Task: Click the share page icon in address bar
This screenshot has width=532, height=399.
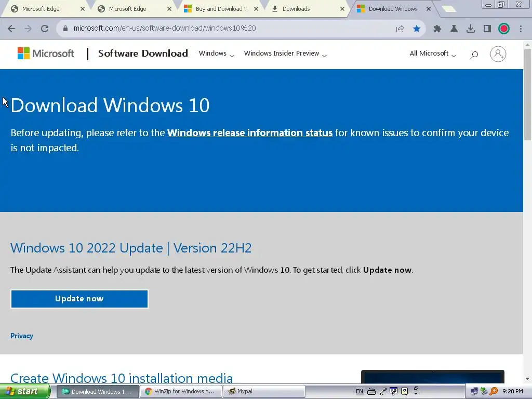Action: pyautogui.click(x=400, y=29)
